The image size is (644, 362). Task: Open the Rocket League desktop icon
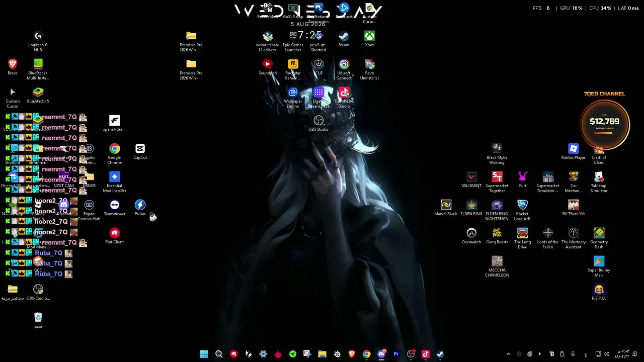(522, 205)
